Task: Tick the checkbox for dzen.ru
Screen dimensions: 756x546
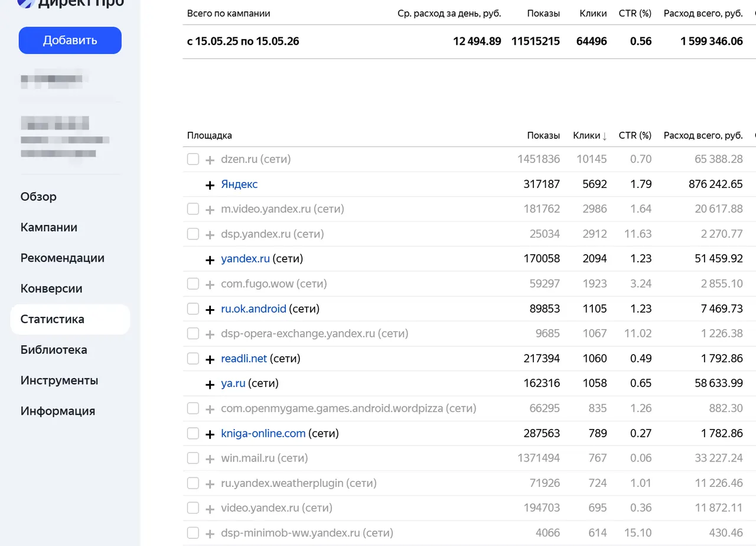Action: point(193,159)
